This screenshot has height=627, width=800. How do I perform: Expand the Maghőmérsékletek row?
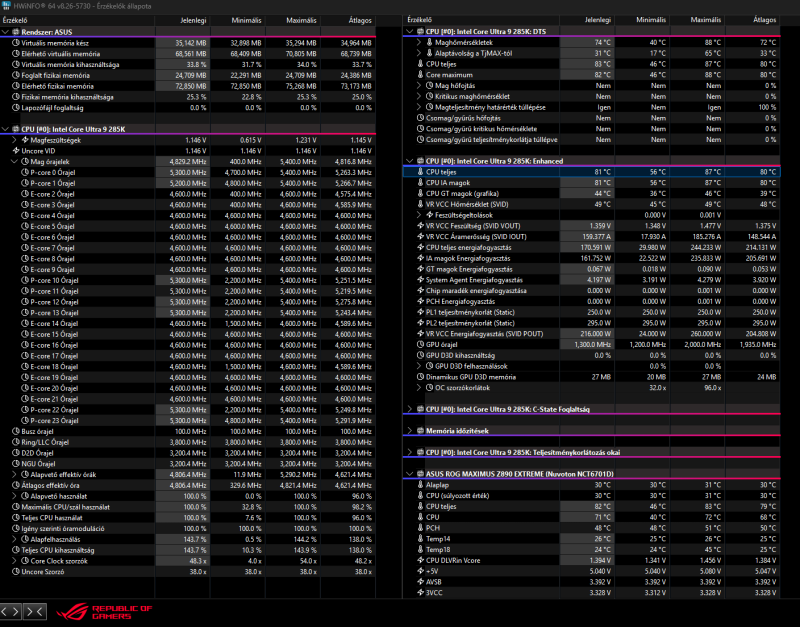pos(419,42)
